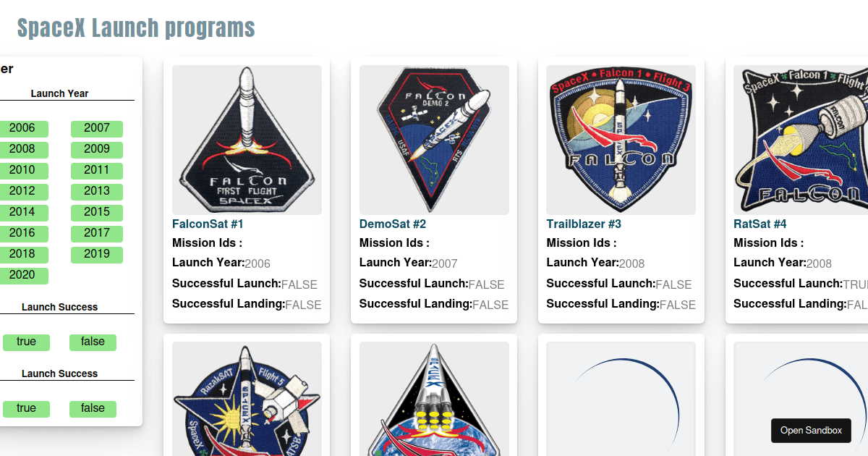
Task: Open the Trailblazer #3 title link
Action: click(x=584, y=224)
